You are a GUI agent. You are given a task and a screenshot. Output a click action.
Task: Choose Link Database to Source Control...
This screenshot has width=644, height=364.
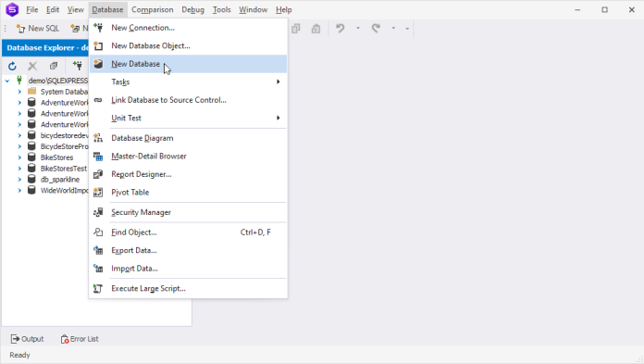pos(188,100)
